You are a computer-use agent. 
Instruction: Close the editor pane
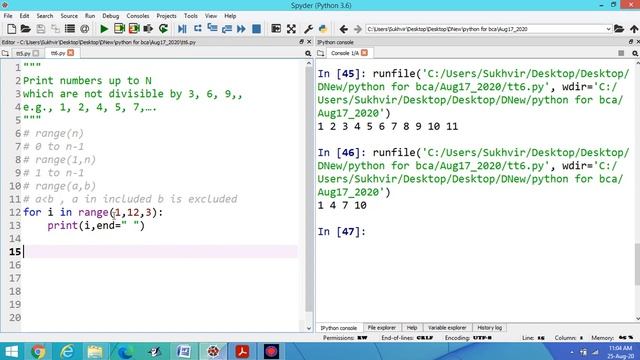[309, 42]
